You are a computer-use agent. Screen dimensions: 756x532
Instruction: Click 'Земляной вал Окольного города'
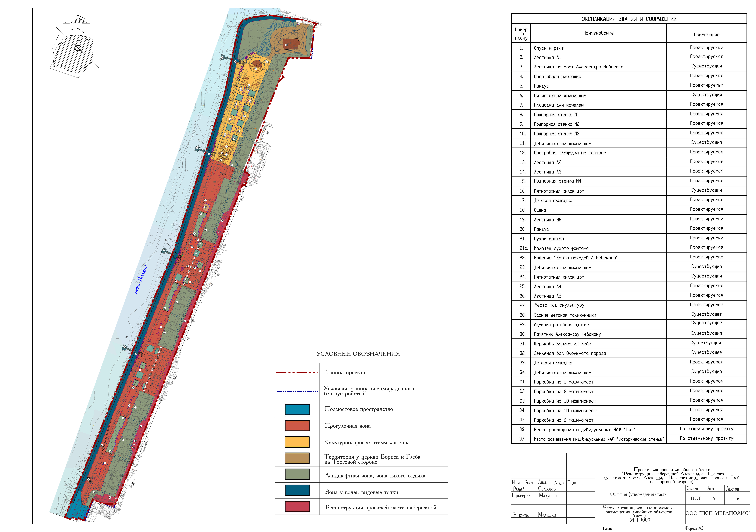pos(570,353)
